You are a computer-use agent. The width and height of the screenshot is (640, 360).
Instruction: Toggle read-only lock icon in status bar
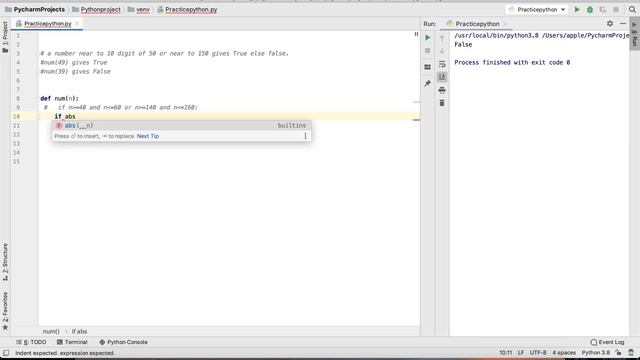coord(619,353)
